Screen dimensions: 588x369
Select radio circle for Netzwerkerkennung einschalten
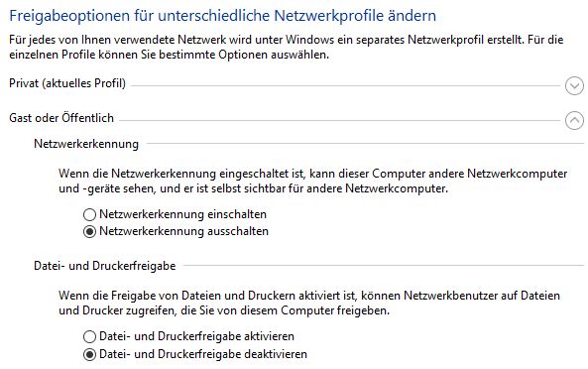point(89,215)
